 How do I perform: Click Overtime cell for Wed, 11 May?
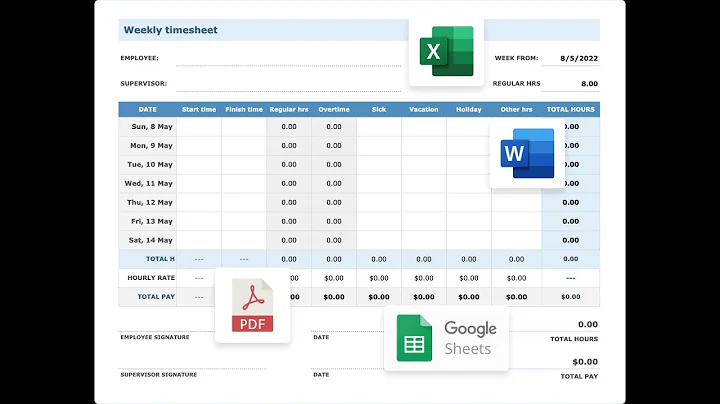334,183
